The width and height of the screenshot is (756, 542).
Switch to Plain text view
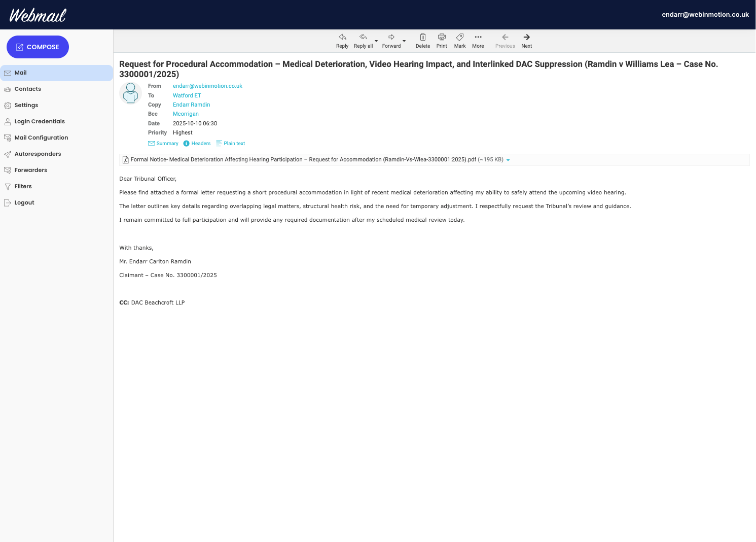click(231, 143)
